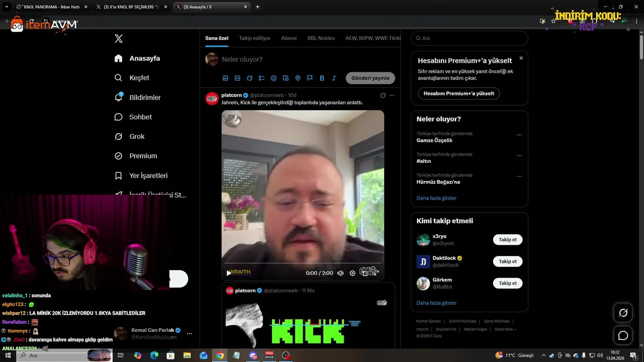The image size is (644, 362).
Task: Click Daha fazla göster under Kimi takip etmeli
Action: pos(437,303)
